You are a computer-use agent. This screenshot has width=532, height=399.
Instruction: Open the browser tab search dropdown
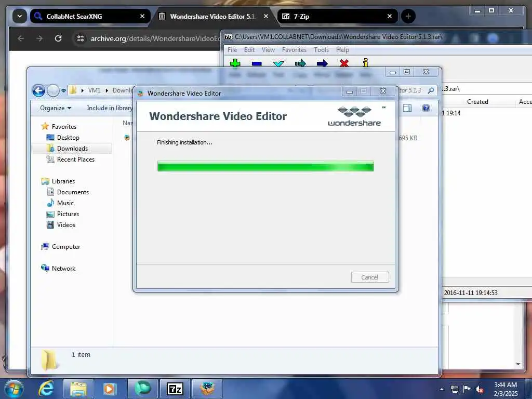coord(20,16)
